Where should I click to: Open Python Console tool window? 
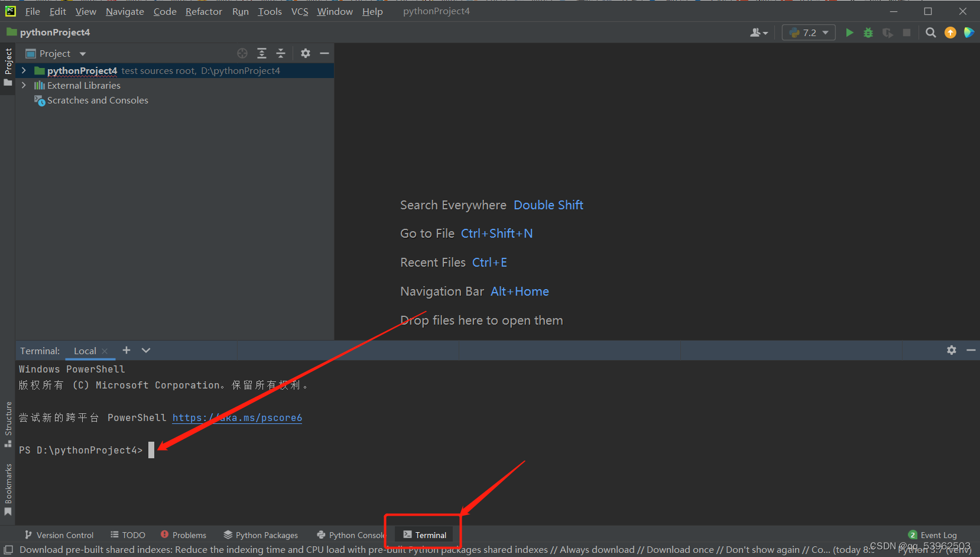point(351,535)
